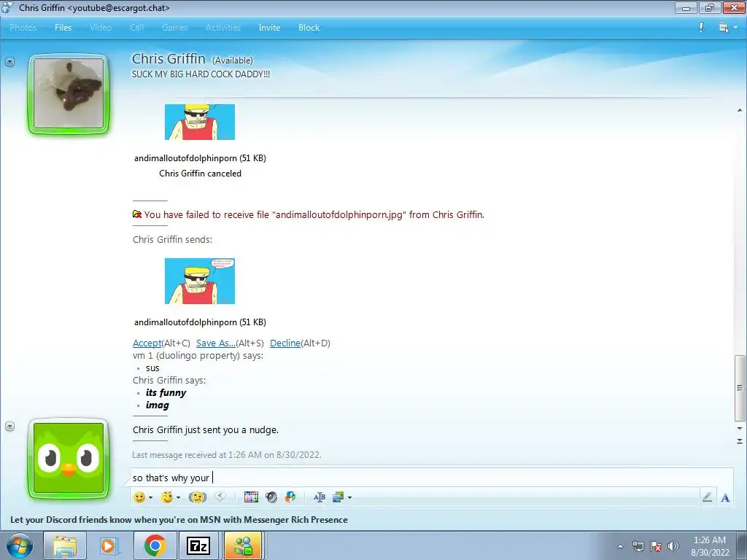This screenshot has width=747, height=560.
Task: Click the Messenger window title icon
Action: tap(7, 7)
